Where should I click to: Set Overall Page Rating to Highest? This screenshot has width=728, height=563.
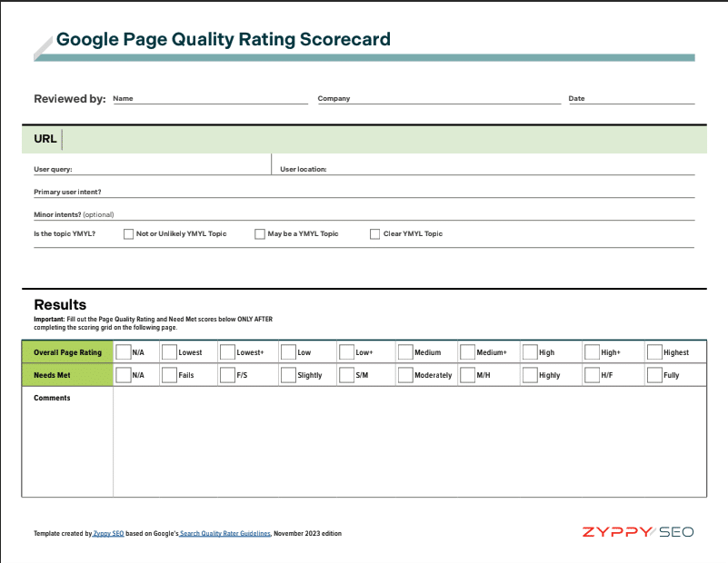654,352
